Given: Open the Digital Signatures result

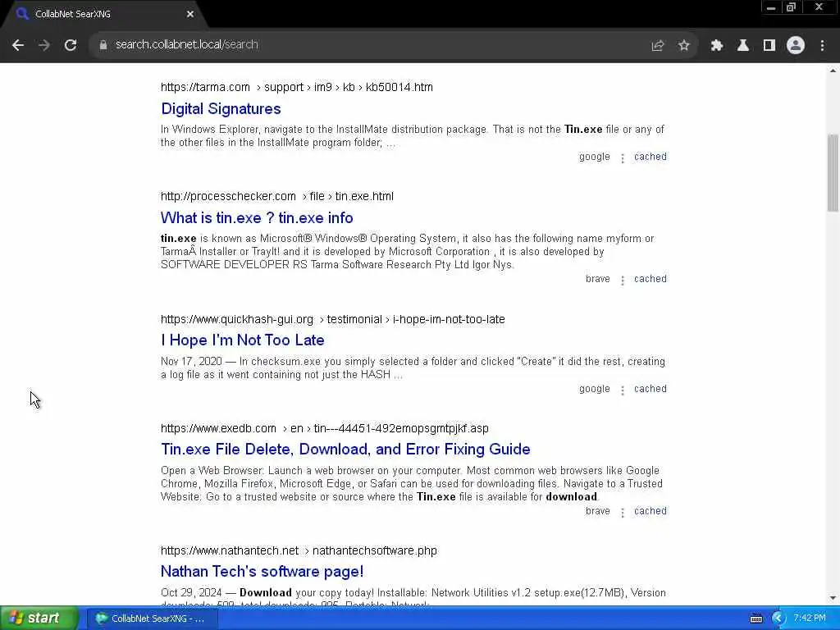Looking at the screenshot, I should 221,109.
